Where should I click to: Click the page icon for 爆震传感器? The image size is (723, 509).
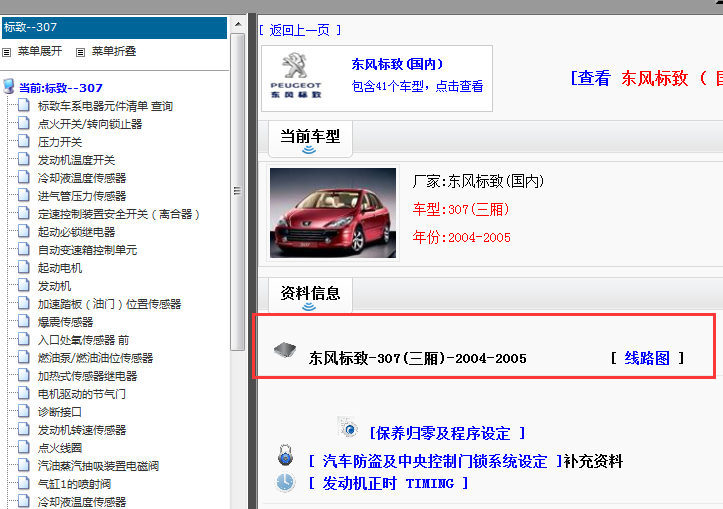click(24, 321)
